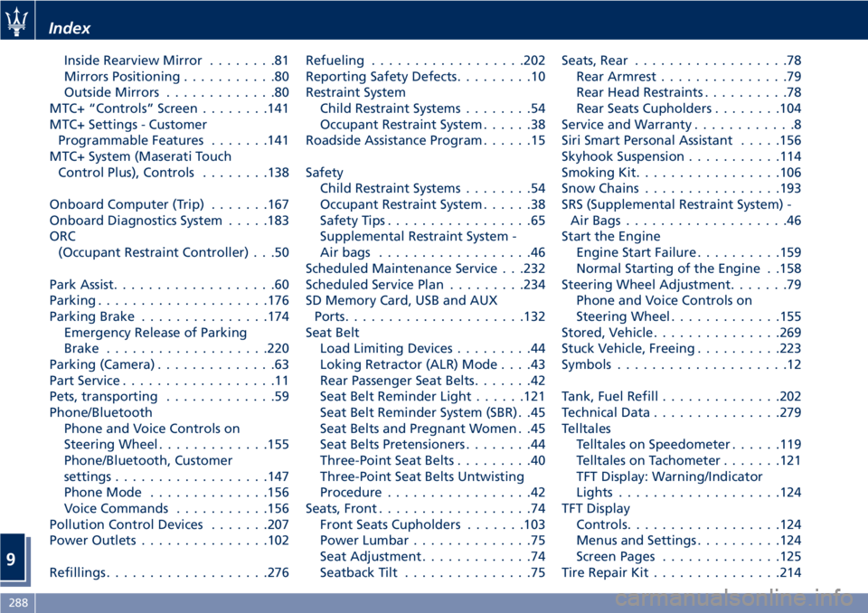Open the Refueling entry
The height and width of the screenshot is (613, 868).
425,61
